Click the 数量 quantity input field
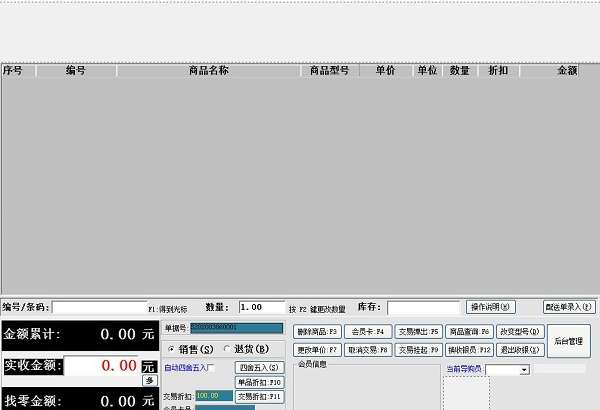 [x=262, y=307]
